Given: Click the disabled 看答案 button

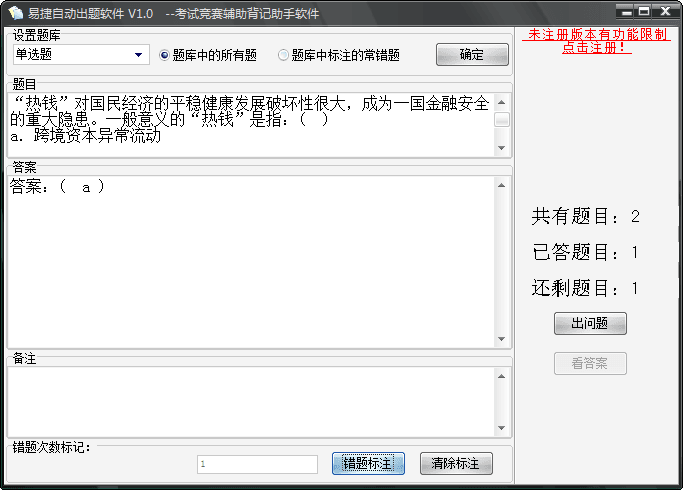Looking at the screenshot, I should [x=590, y=363].
